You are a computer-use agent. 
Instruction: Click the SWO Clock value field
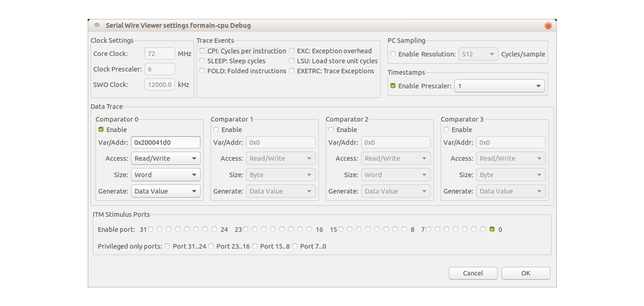(160, 85)
